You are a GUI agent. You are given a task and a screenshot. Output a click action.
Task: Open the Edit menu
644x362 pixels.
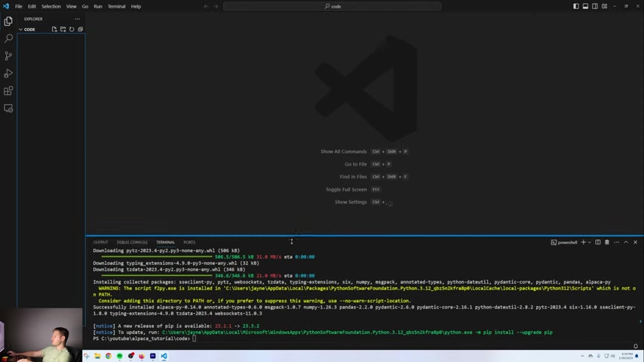click(x=32, y=6)
